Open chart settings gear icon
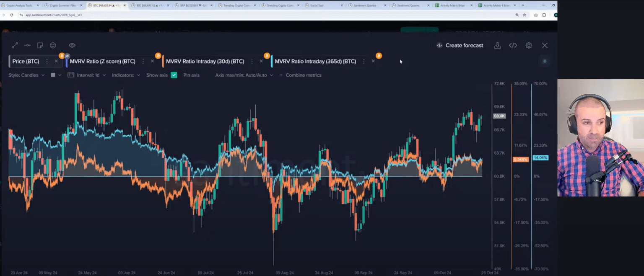The height and width of the screenshot is (276, 644). click(x=529, y=45)
